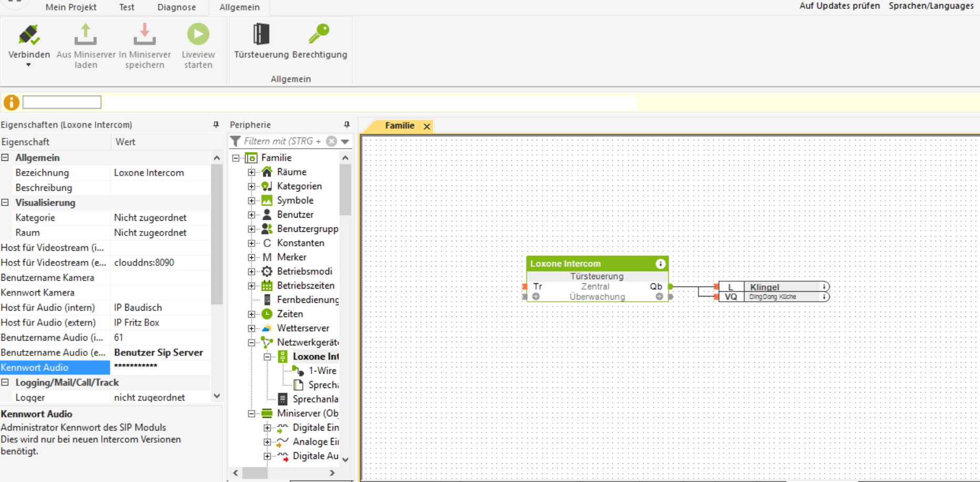This screenshot has width=980, height=482.
Task: Open the Verbinden dropdown arrow
Action: click(28, 65)
